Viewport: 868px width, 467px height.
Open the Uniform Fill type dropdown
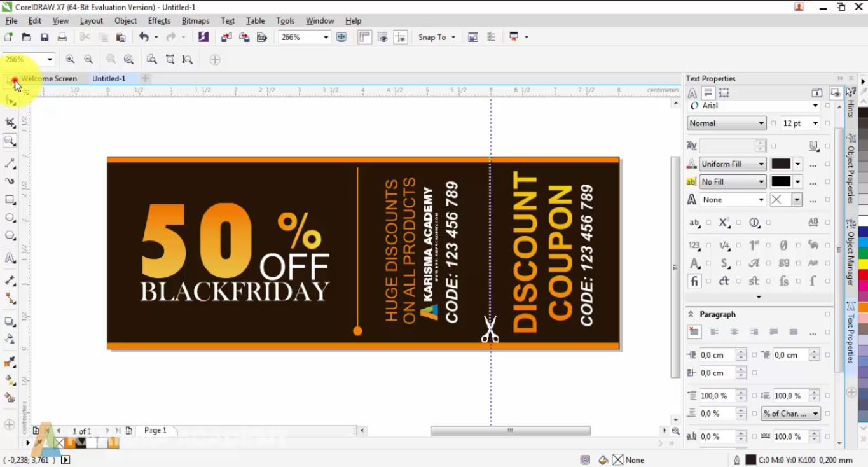coord(761,164)
